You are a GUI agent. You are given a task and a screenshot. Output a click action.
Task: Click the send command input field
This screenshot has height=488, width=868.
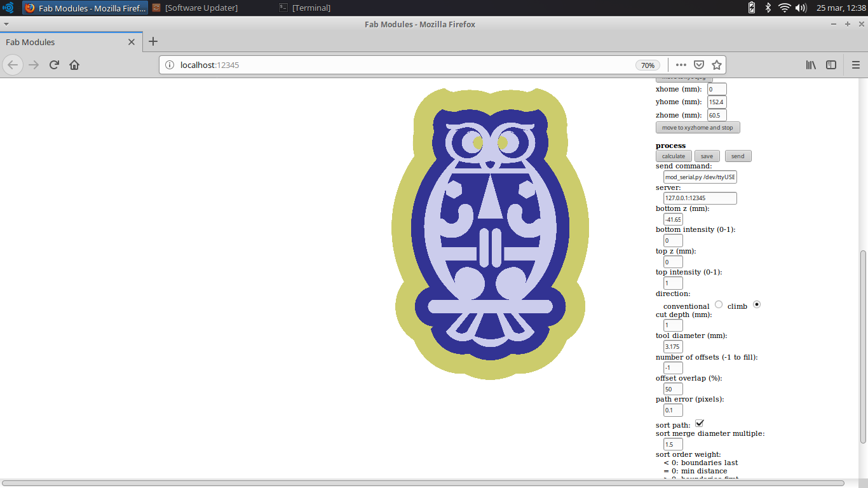pyautogui.click(x=700, y=177)
